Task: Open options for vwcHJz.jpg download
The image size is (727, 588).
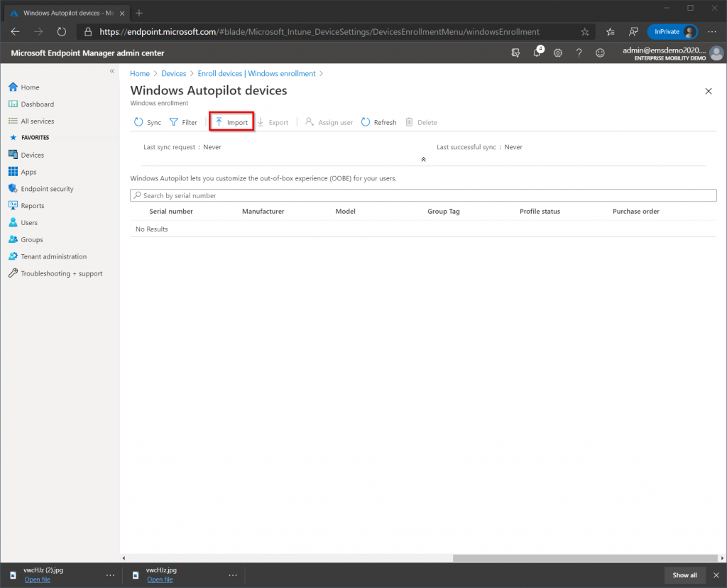Action: tap(233, 575)
